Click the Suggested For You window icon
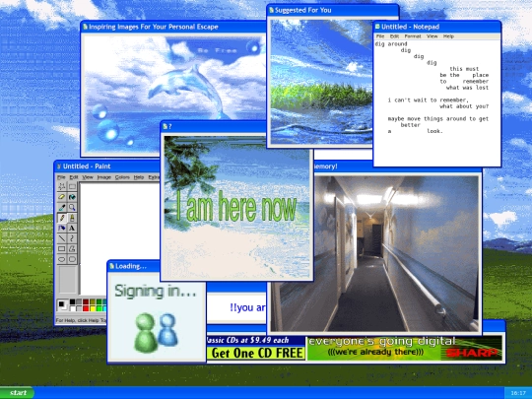This screenshot has width=532, height=399. point(271,10)
